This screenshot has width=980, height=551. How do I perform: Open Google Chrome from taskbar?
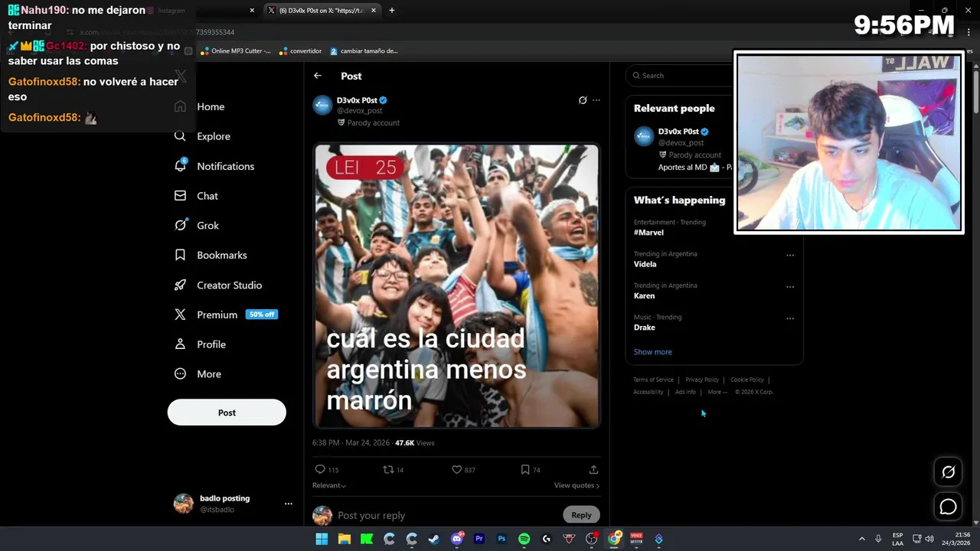614,539
